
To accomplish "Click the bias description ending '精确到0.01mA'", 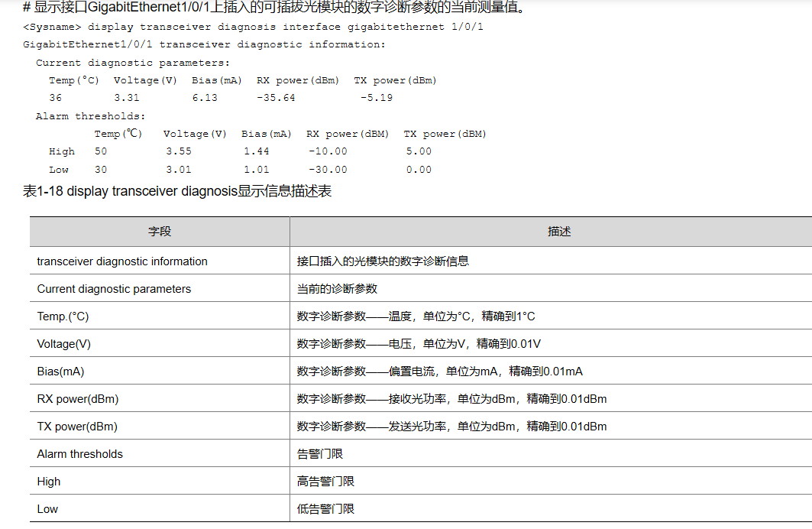I will tap(440, 371).
